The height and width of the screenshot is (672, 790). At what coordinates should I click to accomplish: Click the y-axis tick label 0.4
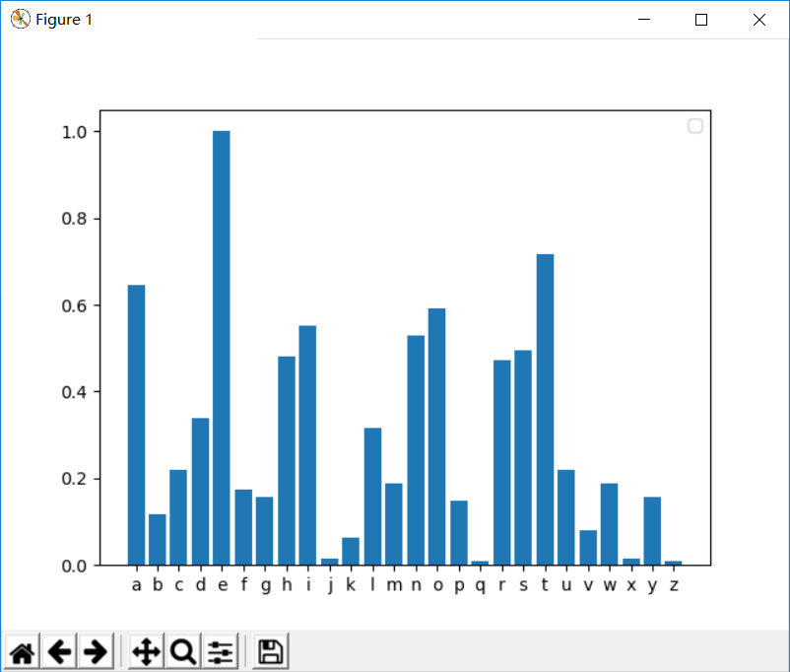coord(74,392)
